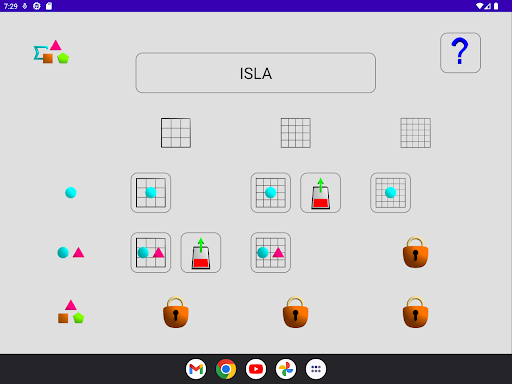Screen dimensions: 512x384
Task: Tap the trophy stand icon beside 3x3 circle-triangle level
Action: [x=201, y=253]
